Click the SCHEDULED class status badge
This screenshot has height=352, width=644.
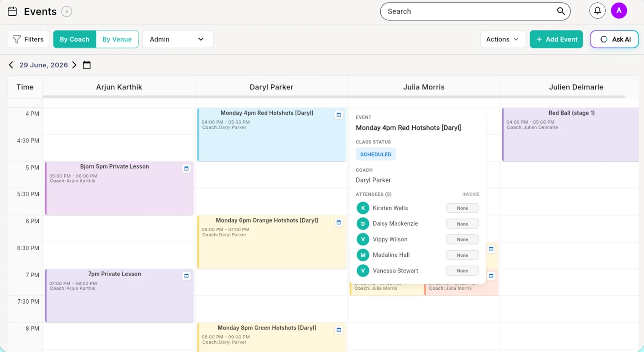tap(376, 154)
